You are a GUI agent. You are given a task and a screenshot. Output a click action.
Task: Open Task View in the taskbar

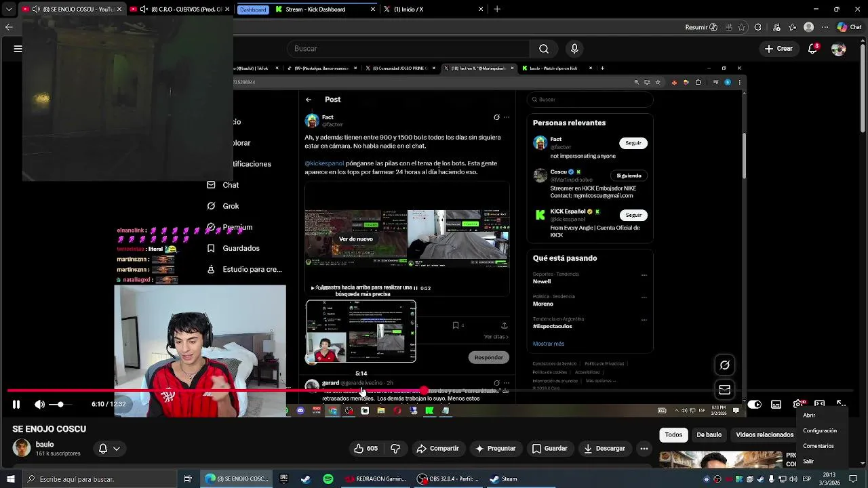pyautogui.click(x=189, y=479)
